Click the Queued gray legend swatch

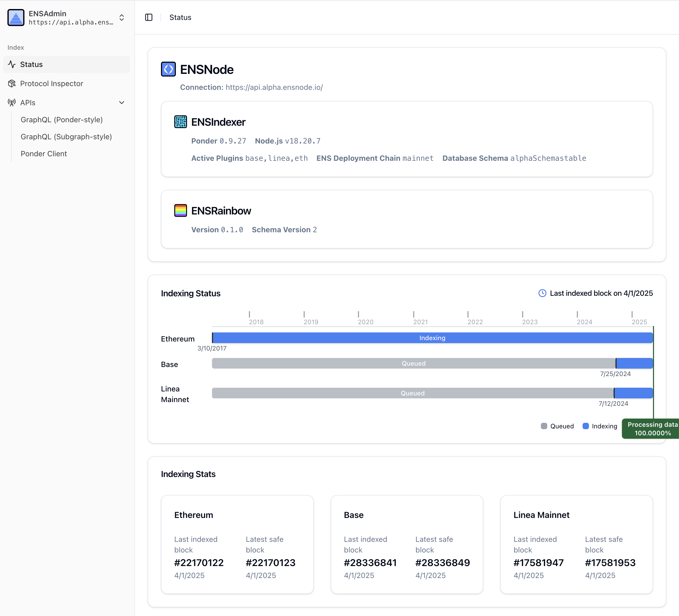point(544,426)
